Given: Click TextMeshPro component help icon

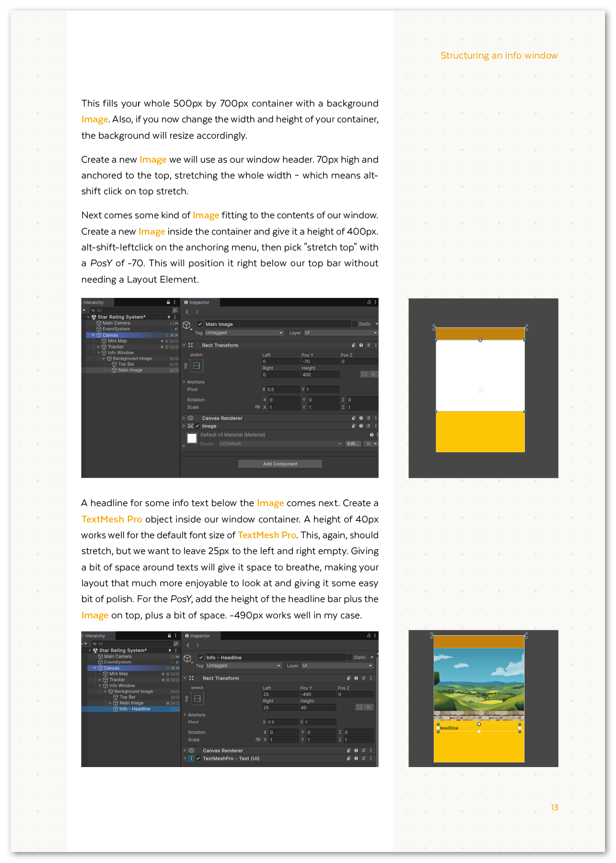Looking at the screenshot, I should pyautogui.click(x=356, y=758).
